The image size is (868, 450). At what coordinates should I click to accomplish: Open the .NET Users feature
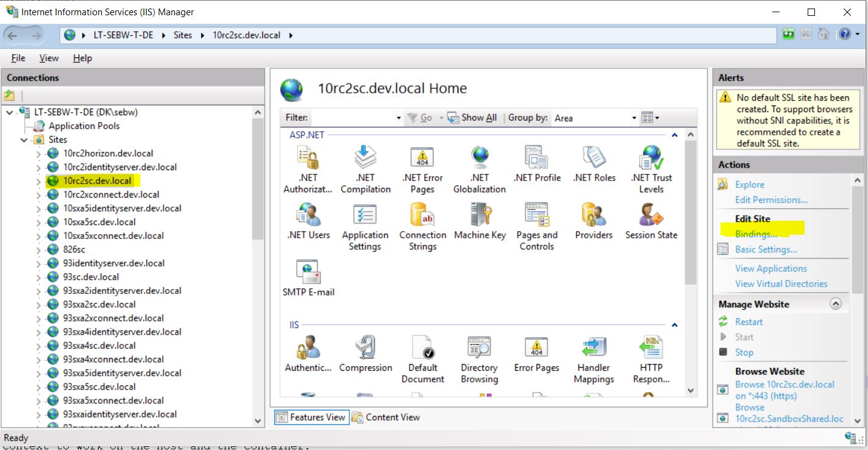point(308,215)
